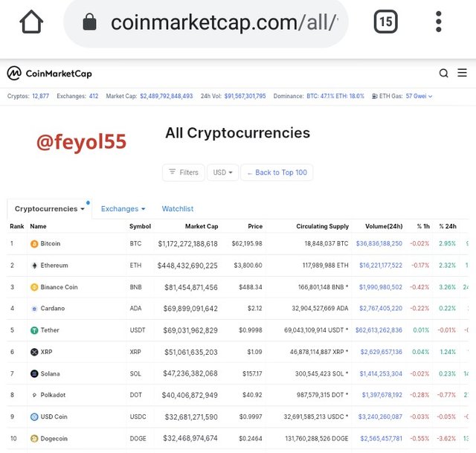
Task: Open the hamburger menu icon
Action: 462,73
